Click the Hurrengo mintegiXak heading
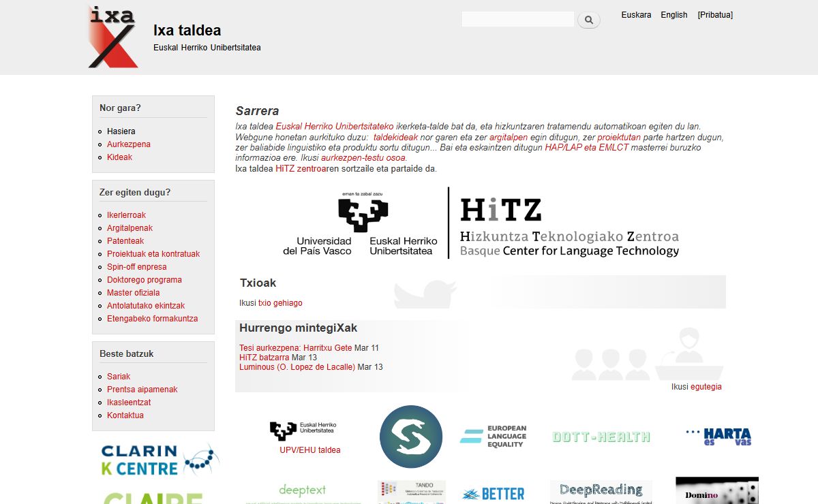The height and width of the screenshot is (504, 818). (x=299, y=328)
